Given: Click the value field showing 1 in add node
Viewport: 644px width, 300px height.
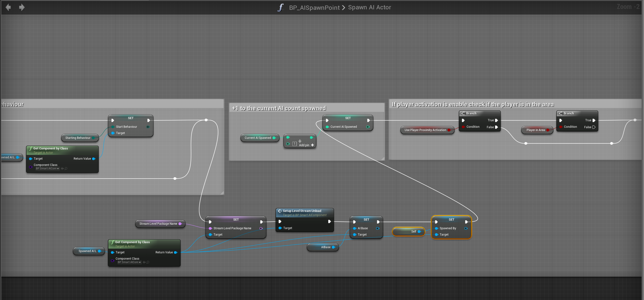Looking at the screenshot, I should click(295, 144).
